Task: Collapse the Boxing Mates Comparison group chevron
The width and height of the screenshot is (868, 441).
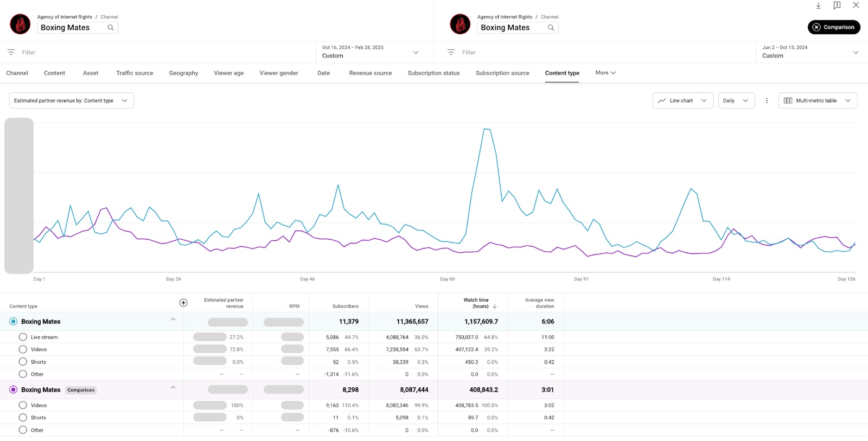Action: tap(173, 387)
